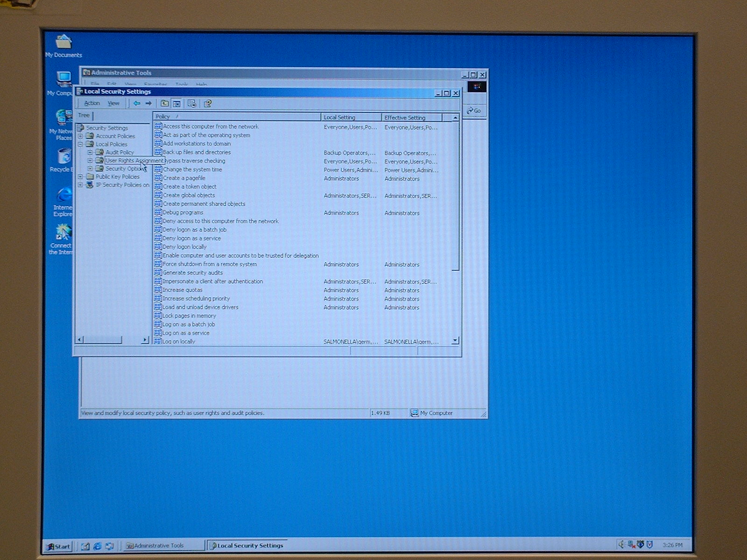Open Internet Explorer from Quick Launch
The width and height of the screenshot is (747, 560).
pos(98,546)
